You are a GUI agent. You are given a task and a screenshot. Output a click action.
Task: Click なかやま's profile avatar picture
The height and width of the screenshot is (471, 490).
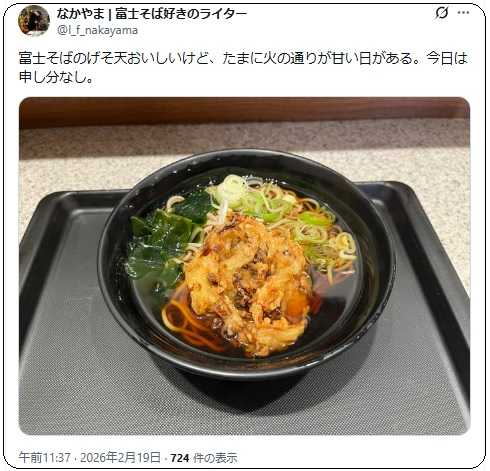coord(34,20)
